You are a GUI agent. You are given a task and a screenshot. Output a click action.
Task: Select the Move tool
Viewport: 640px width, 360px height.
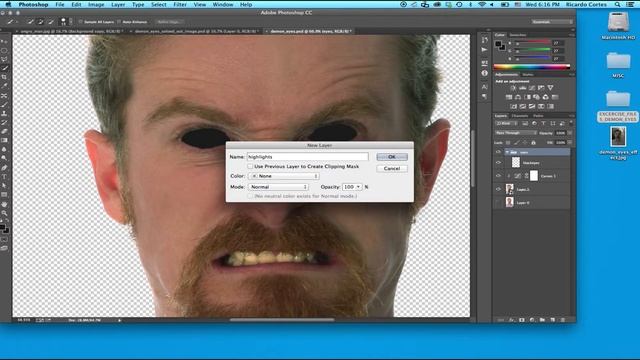[4, 42]
